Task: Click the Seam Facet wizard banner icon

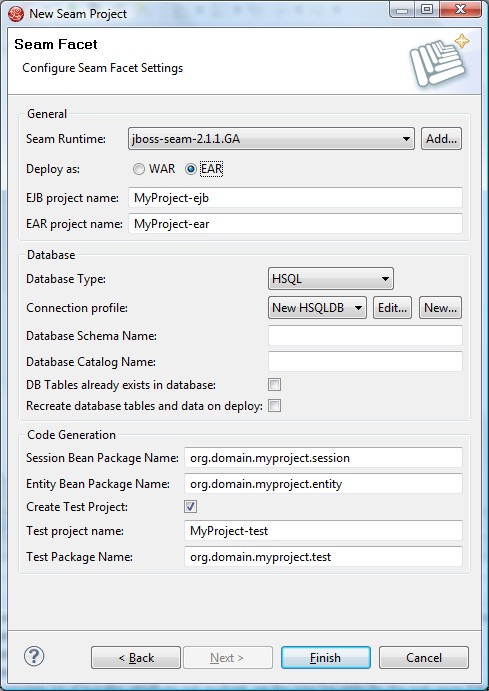Action: click(x=439, y=60)
